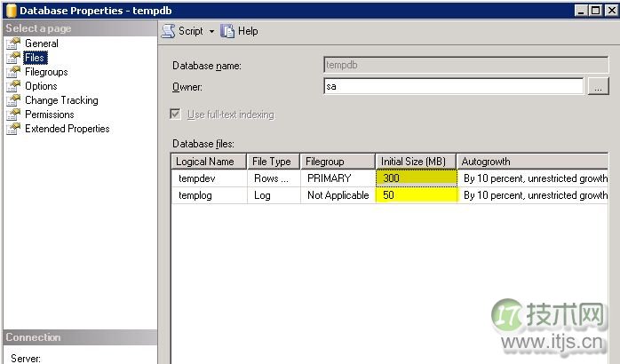Click the Change Tracking page icon

tap(13, 100)
